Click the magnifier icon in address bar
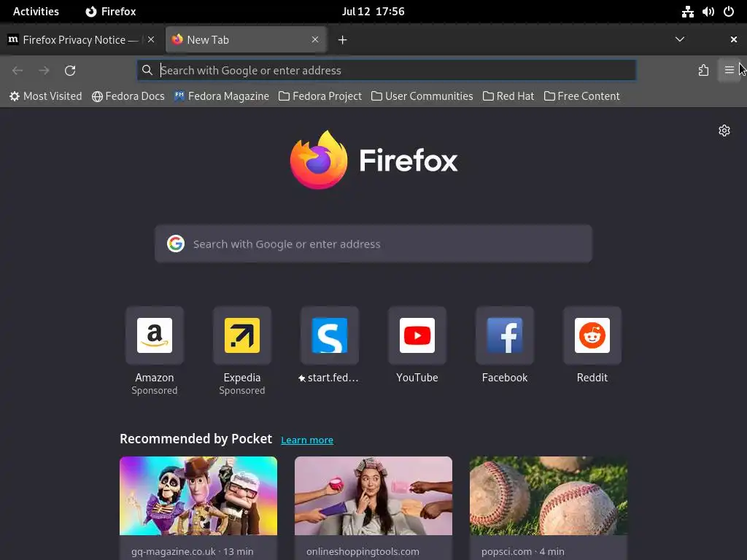 tap(147, 71)
